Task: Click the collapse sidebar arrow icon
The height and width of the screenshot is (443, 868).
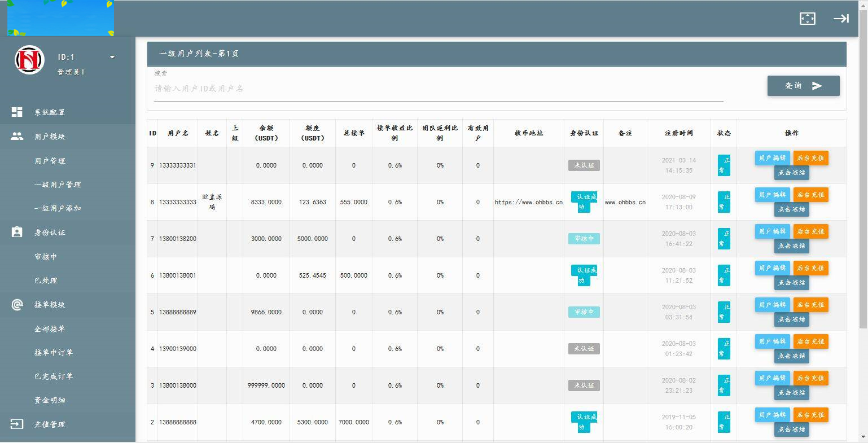Action: point(841,19)
